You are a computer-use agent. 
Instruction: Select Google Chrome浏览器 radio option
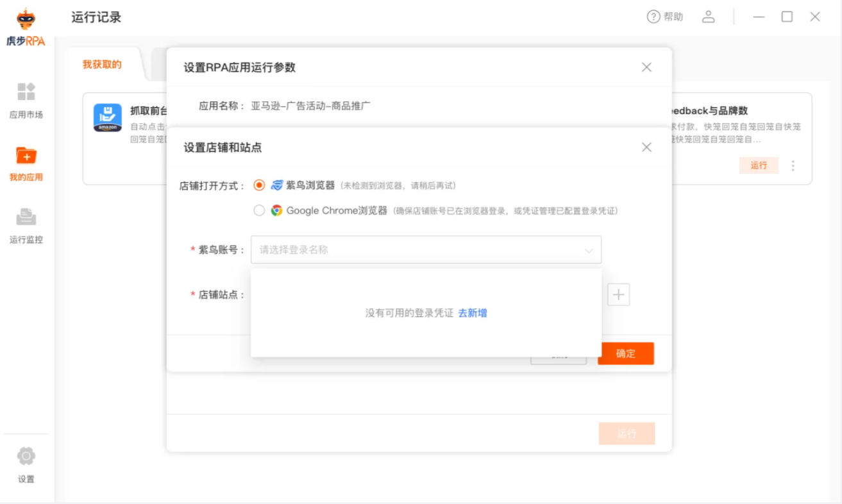259,210
